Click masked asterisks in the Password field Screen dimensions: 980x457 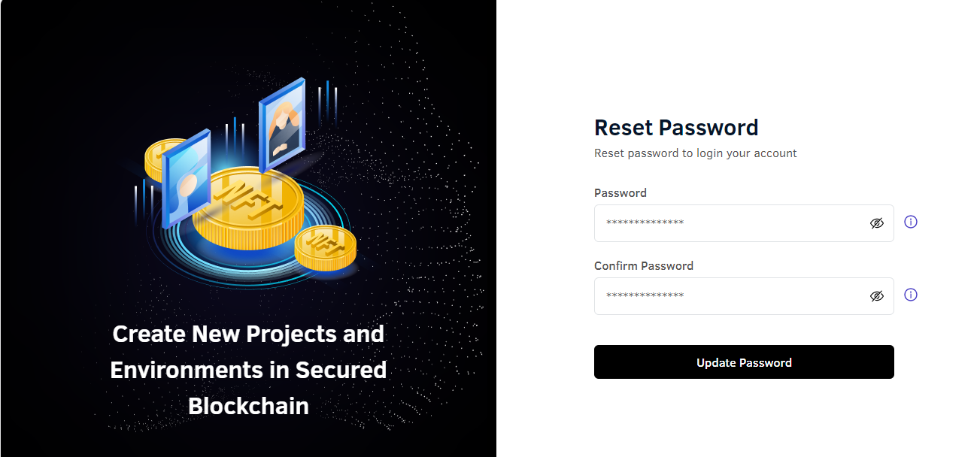(645, 223)
